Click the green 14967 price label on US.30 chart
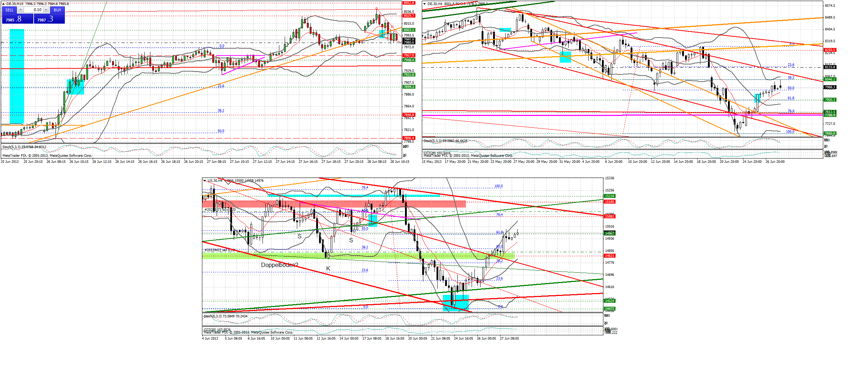Viewport: 868px width, 365px height. click(609, 233)
